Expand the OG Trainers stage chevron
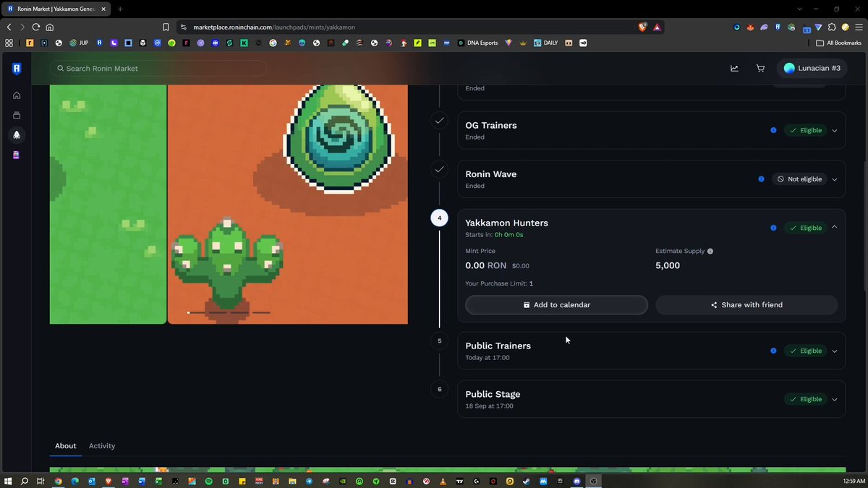The width and height of the screenshot is (868, 488). pyautogui.click(x=834, y=130)
